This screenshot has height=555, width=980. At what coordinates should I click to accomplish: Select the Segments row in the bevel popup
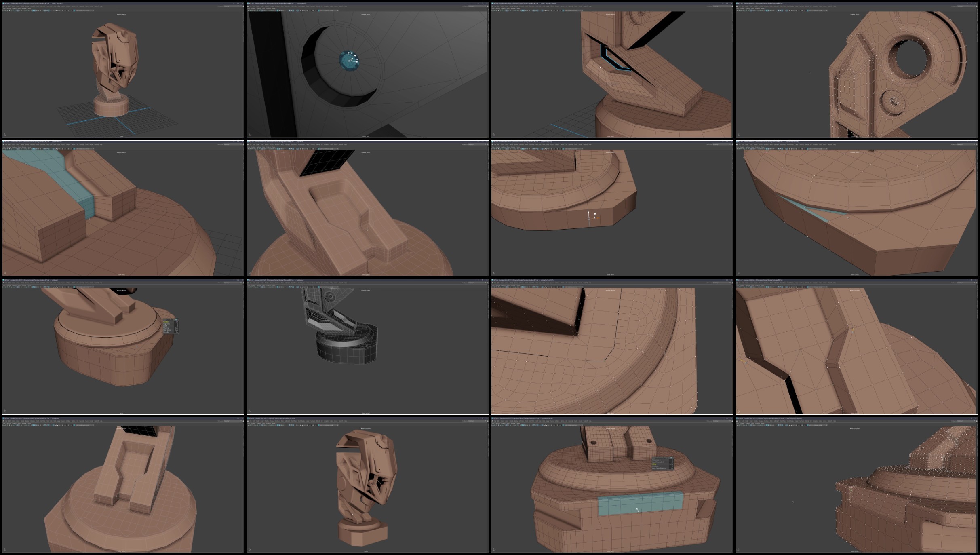(171, 324)
